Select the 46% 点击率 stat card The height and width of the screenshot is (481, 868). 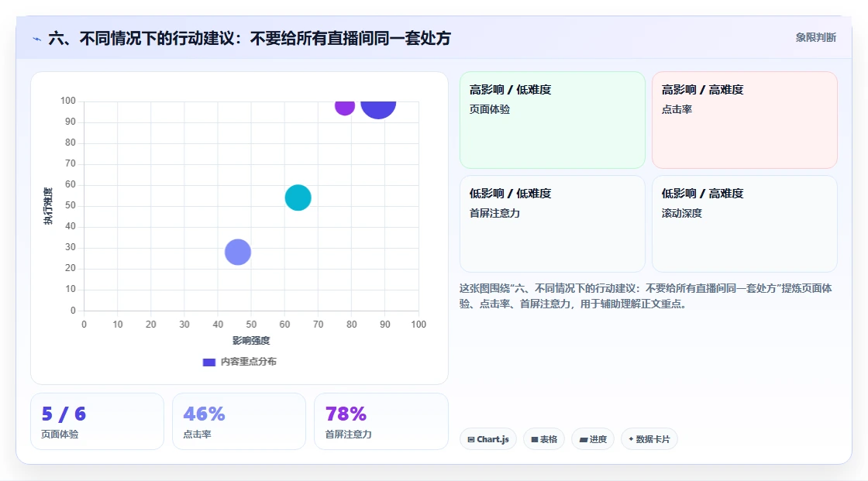click(239, 421)
